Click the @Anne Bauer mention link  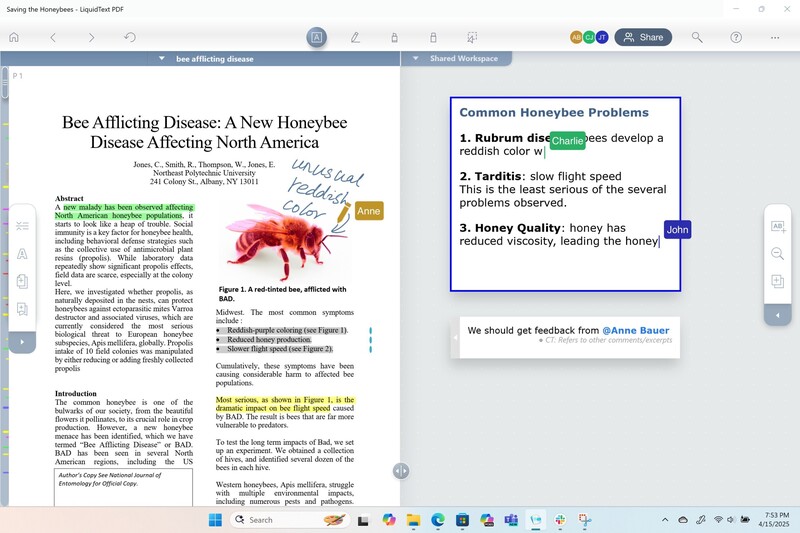coord(635,330)
